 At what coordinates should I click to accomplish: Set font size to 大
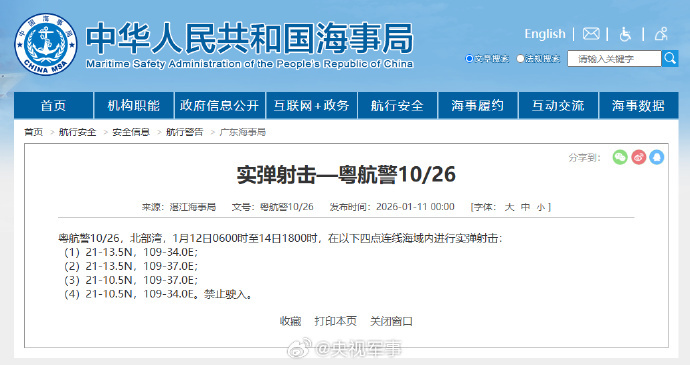coord(509,207)
